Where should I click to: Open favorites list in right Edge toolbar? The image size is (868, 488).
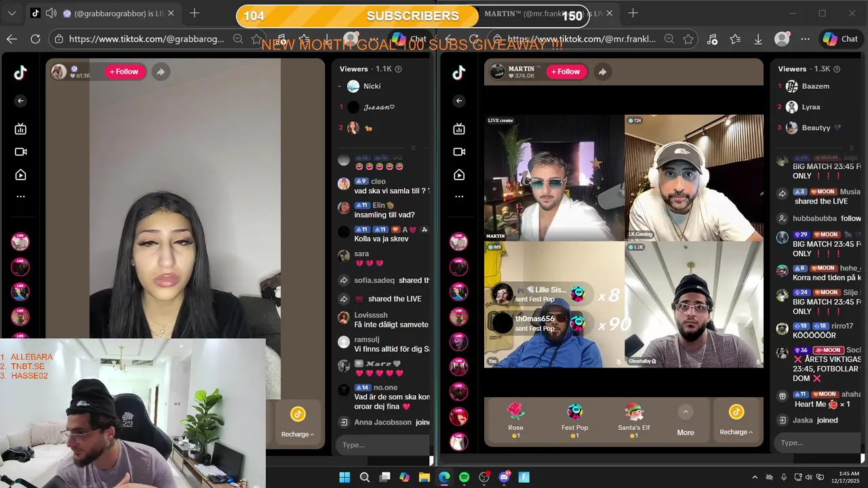[735, 39]
